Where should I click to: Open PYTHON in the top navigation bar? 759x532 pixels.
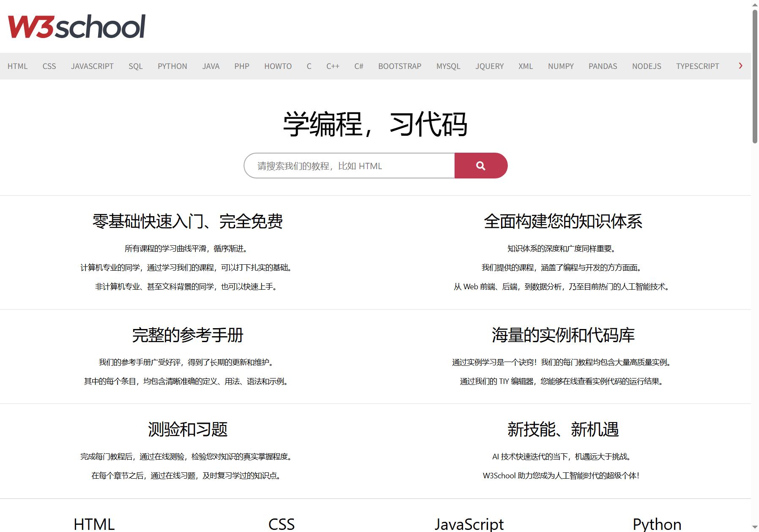point(172,66)
